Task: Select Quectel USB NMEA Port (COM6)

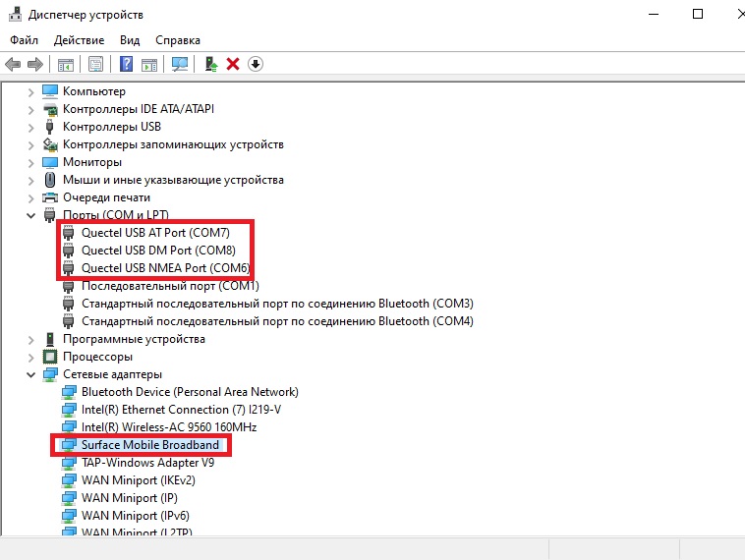Action: pos(165,268)
